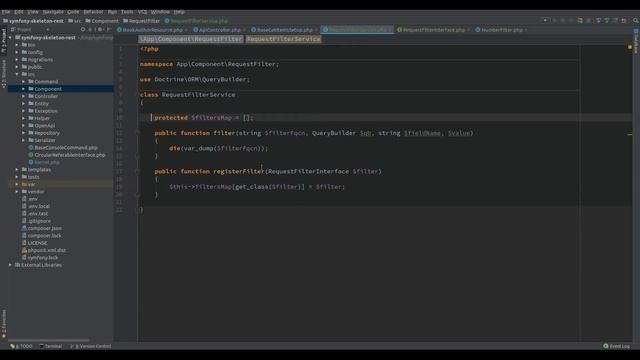Collapse the src folder

17,74
